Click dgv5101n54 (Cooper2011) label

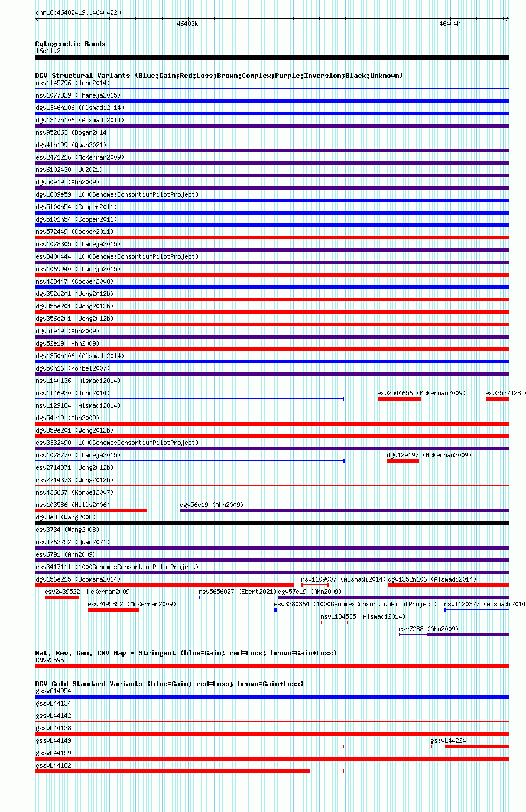click(x=76, y=219)
